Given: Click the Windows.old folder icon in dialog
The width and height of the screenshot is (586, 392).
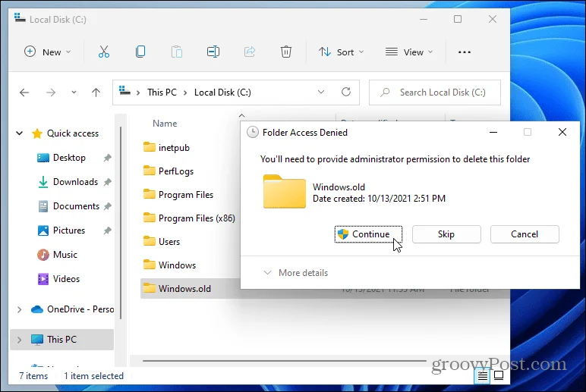Looking at the screenshot, I should pos(284,191).
